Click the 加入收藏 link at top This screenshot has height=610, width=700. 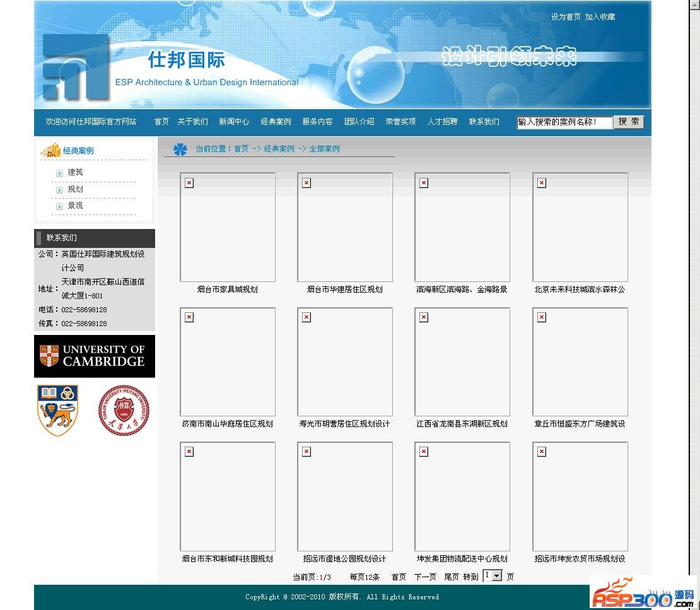[x=600, y=17]
